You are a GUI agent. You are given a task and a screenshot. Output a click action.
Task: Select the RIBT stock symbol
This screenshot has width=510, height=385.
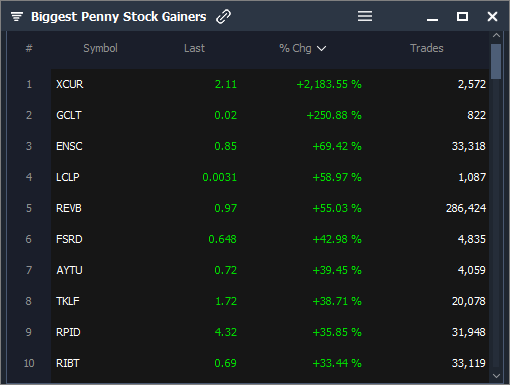pos(68,363)
